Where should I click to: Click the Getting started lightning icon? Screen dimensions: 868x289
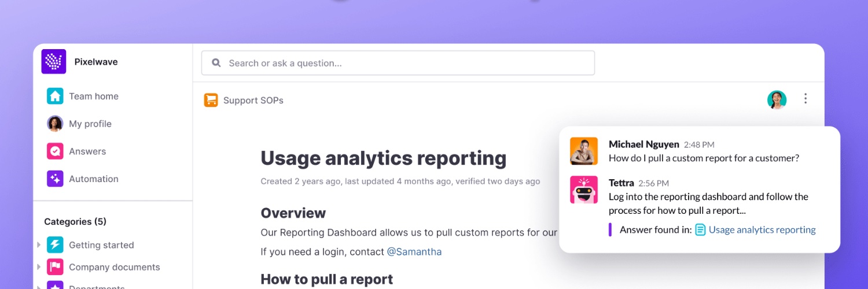pos(55,245)
